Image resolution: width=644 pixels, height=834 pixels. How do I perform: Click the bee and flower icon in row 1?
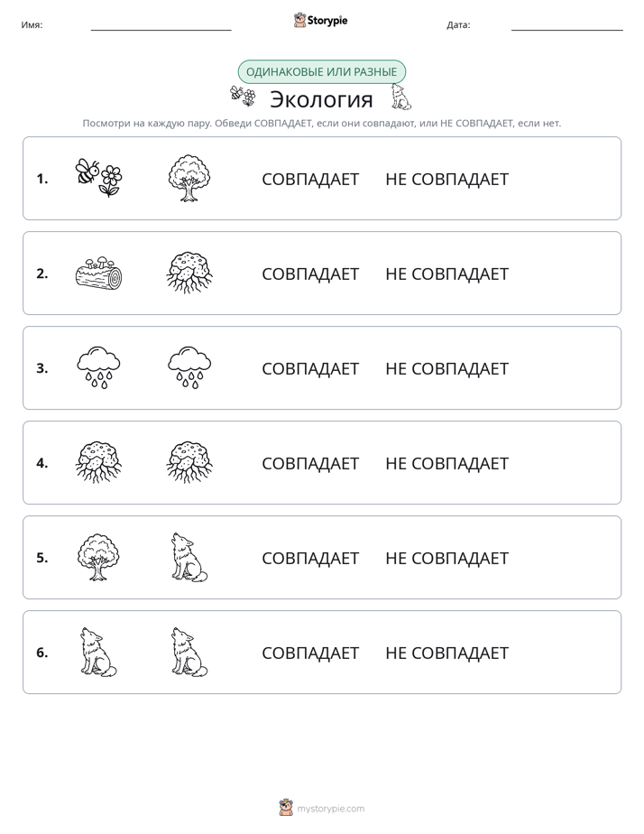tap(99, 178)
